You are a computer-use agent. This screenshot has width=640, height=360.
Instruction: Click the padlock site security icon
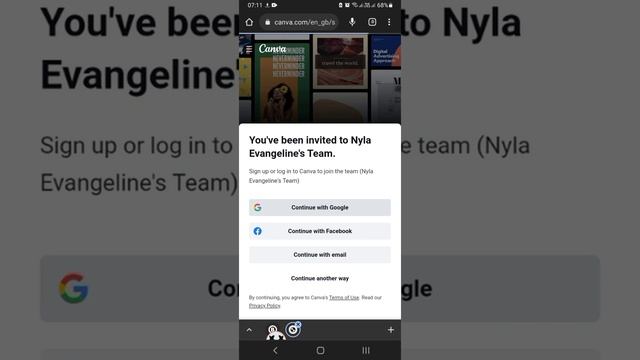pos(267,22)
